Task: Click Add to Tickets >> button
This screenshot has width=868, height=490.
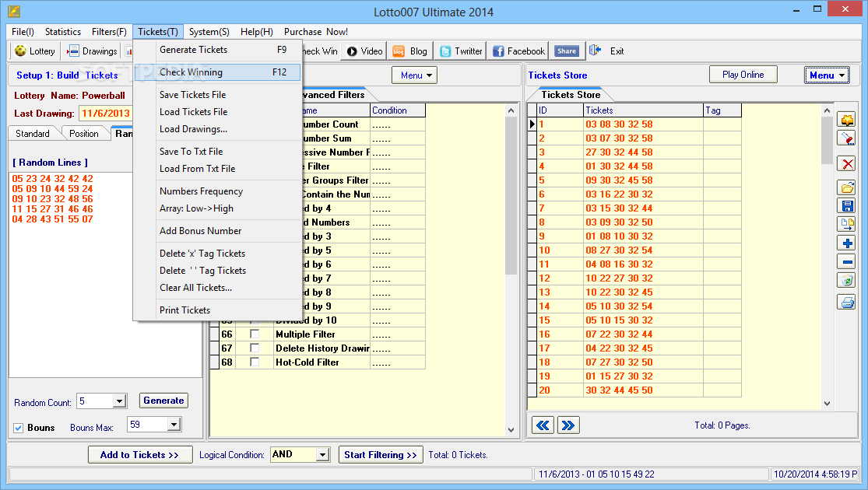Action: [140, 454]
